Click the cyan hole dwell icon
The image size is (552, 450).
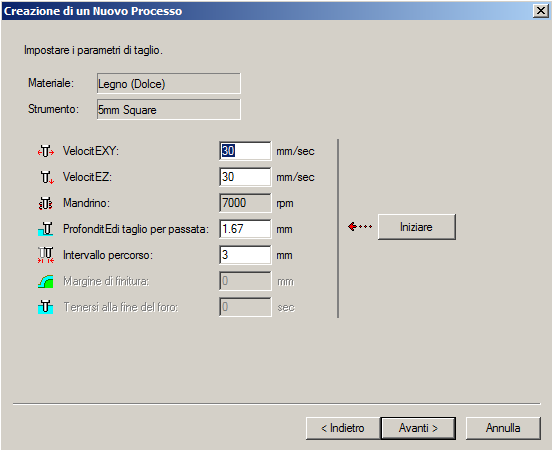[46, 307]
